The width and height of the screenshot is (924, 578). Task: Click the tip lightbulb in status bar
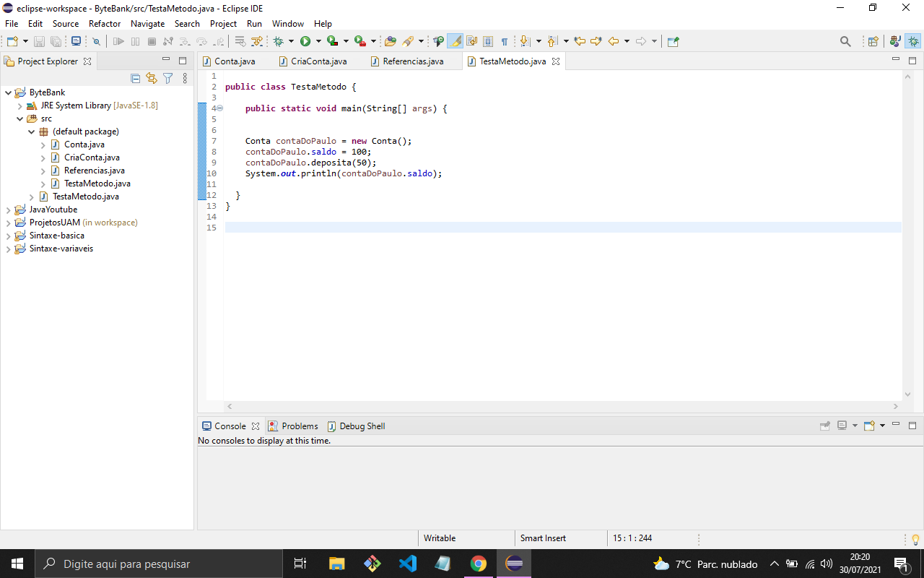(x=916, y=539)
